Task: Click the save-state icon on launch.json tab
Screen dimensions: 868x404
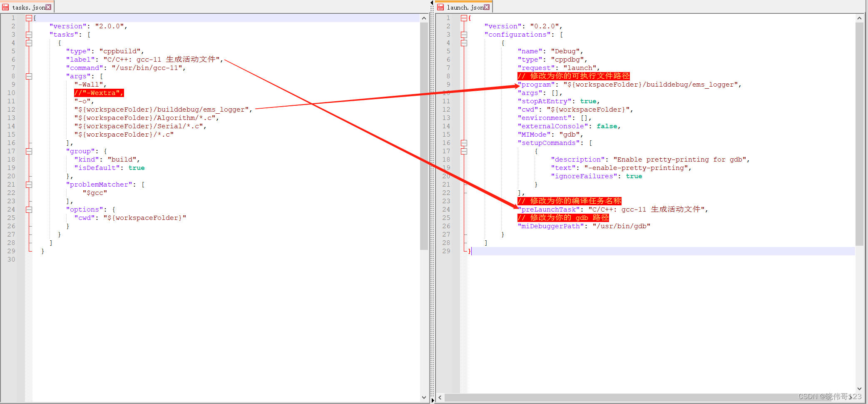Action: tap(440, 7)
